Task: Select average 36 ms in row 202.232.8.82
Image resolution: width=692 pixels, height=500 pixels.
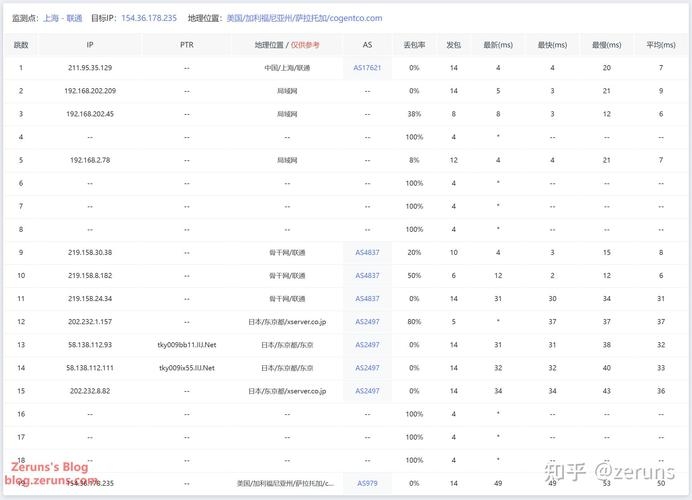Action: point(661,391)
